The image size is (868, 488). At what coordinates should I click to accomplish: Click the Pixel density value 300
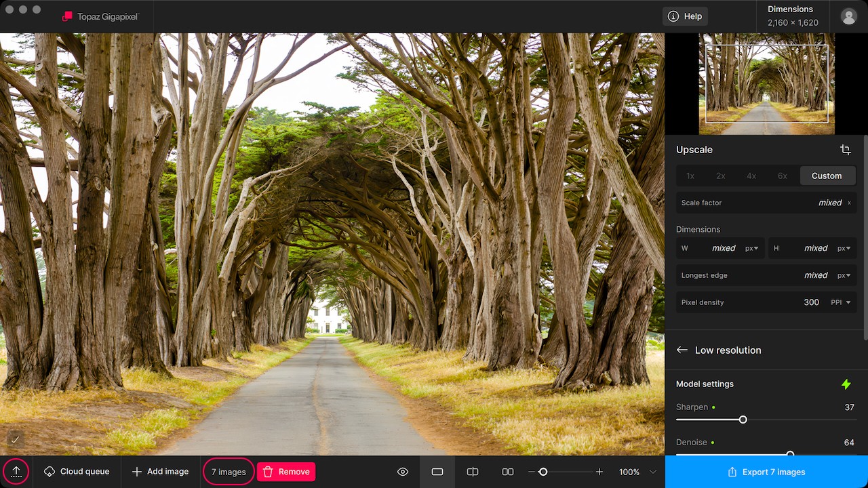coord(812,302)
